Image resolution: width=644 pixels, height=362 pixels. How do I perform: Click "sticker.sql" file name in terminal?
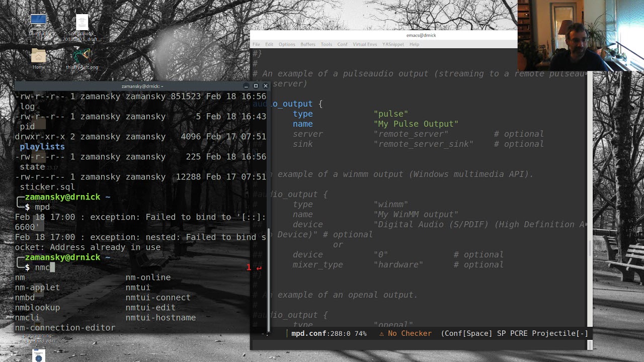(x=47, y=187)
